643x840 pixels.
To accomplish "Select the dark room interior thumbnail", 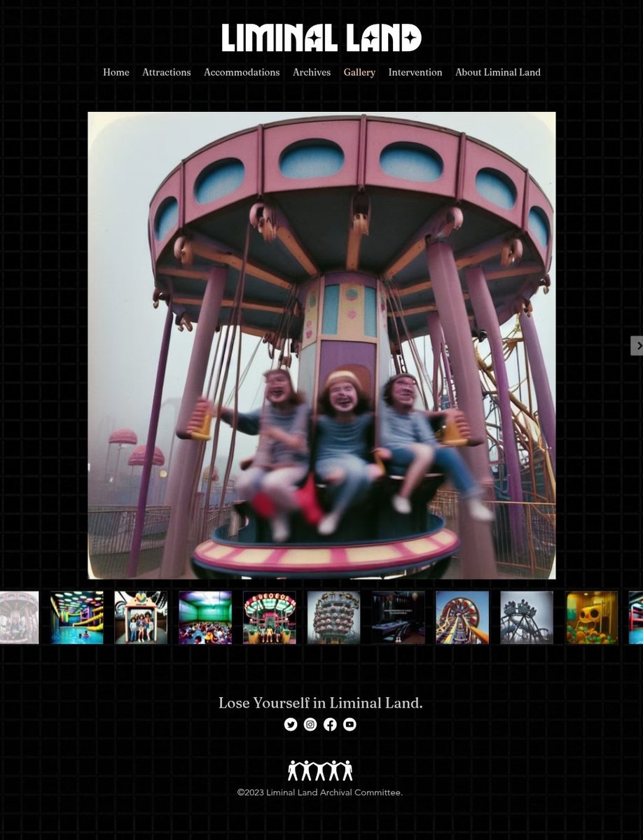I will (x=398, y=617).
